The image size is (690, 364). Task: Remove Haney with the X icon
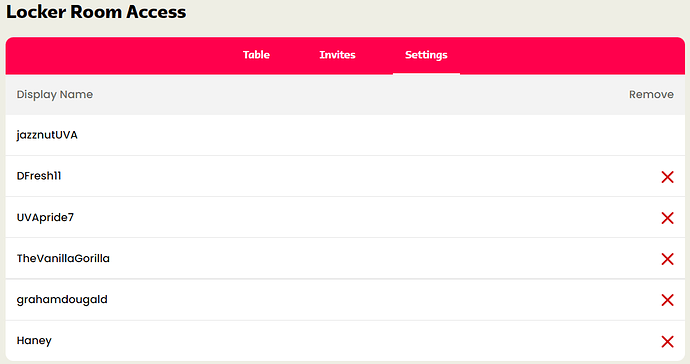pyautogui.click(x=667, y=342)
